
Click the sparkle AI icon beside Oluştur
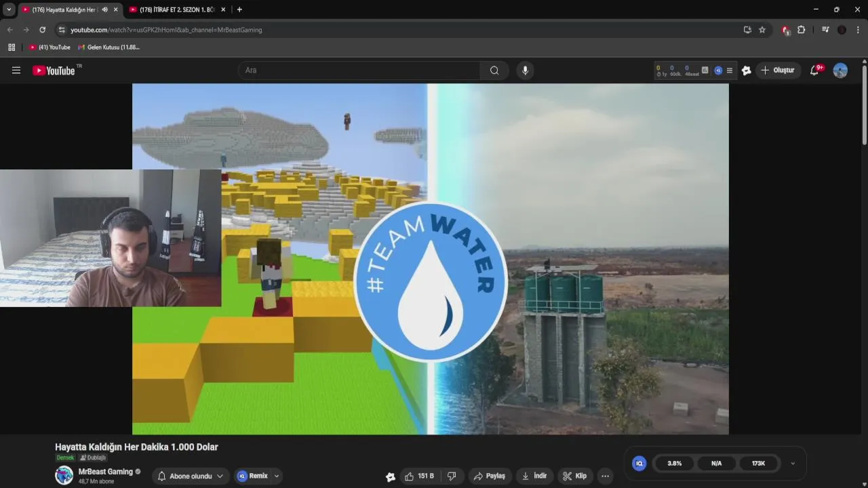747,70
